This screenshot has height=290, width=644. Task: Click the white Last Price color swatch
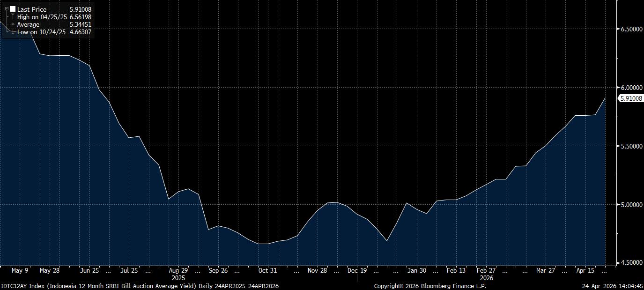tap(12, 9)
